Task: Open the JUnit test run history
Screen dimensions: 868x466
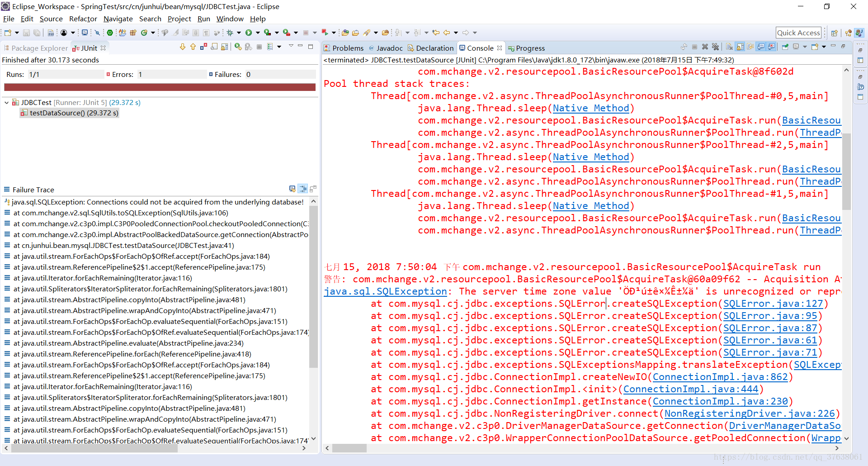Action: [270, 47]
